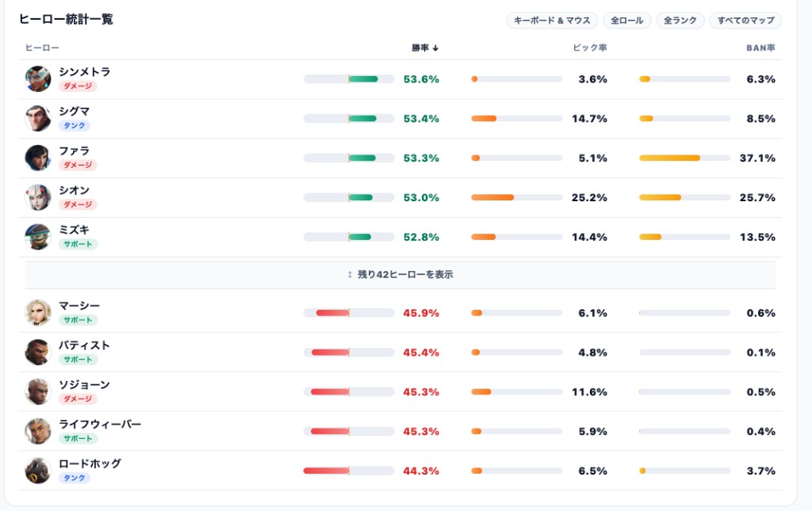This screenshot has width=812, height=511.
Task: Click the サポート tag under ライフウィーバー
Action: coord(78,439)
